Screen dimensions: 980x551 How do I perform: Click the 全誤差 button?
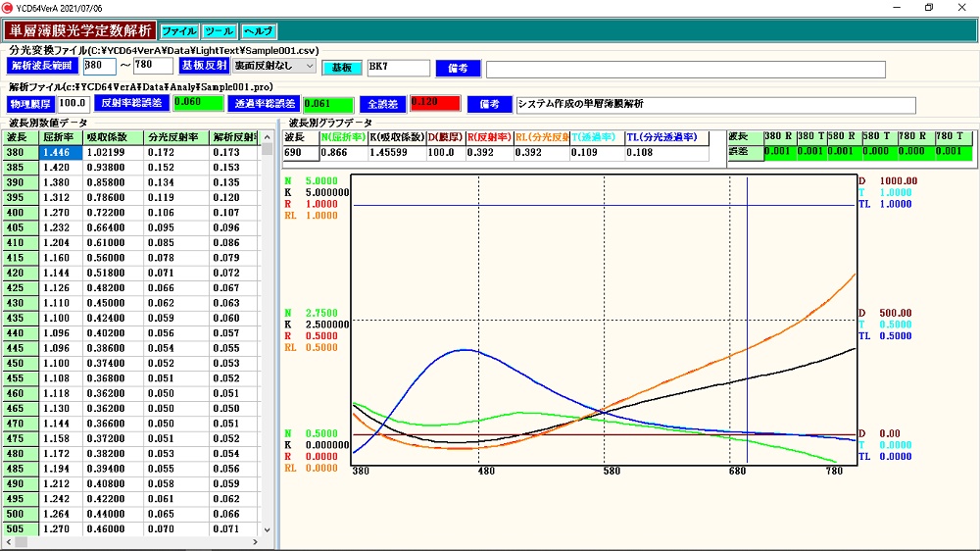382,103
